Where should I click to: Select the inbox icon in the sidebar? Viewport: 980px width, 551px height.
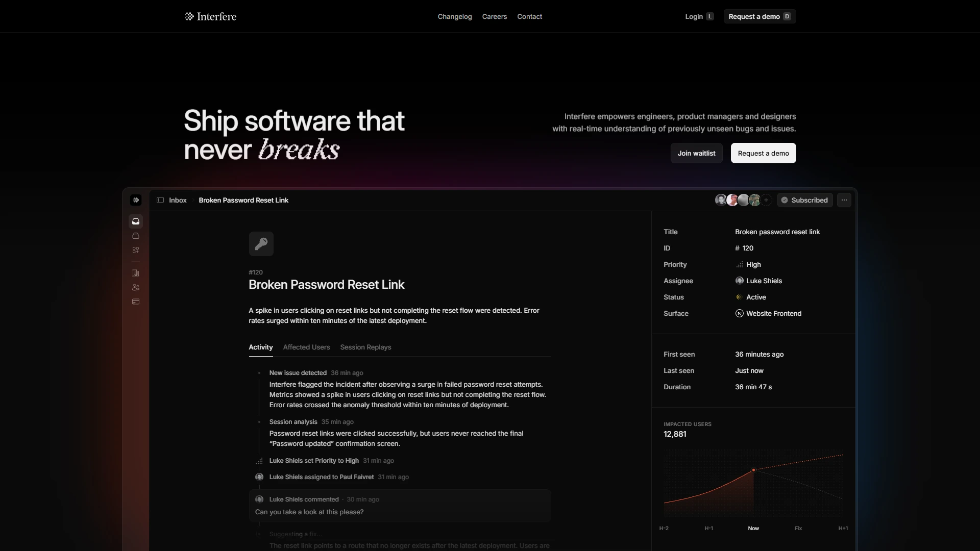pyautogui.click(x=136, y=221)
